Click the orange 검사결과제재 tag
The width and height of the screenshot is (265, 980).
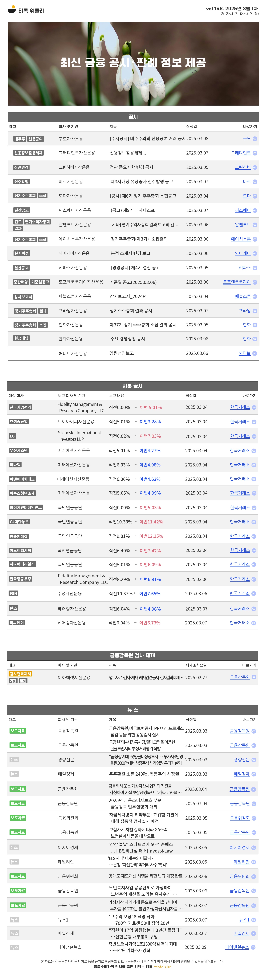coord(21,674)
